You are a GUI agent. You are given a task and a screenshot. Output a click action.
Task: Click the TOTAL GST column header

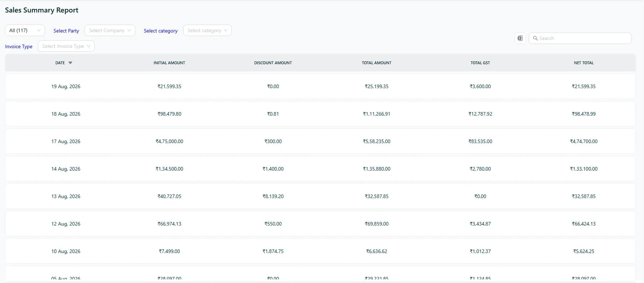click(480, 63)
